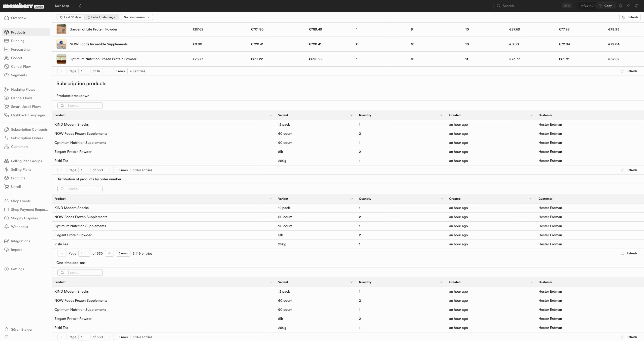Open the Shop Events bell icon
The width and height of the screenshot is (644, 341).
[7, 201]
